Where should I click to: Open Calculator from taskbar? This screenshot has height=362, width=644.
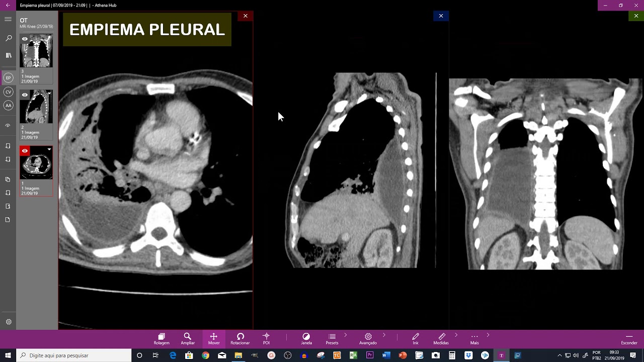coord(452,355)
